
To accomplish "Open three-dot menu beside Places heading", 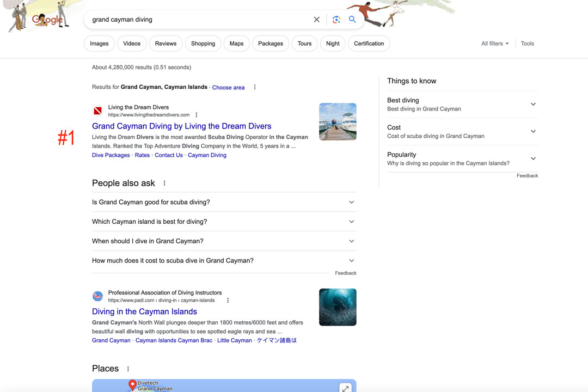I will point(128,369).
